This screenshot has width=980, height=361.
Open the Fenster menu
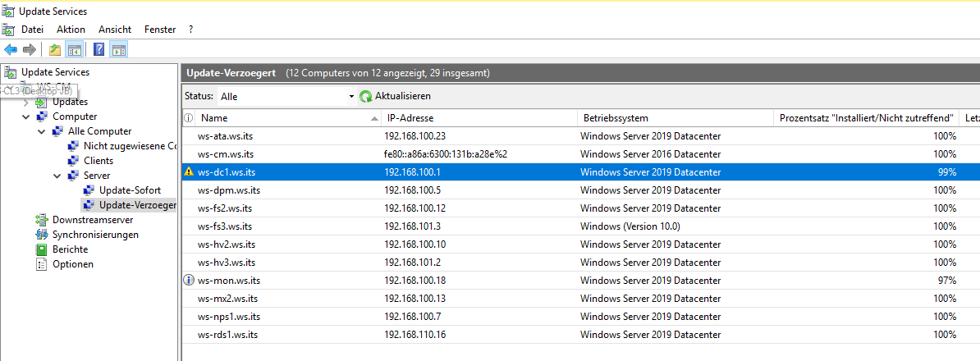(160, 30)
